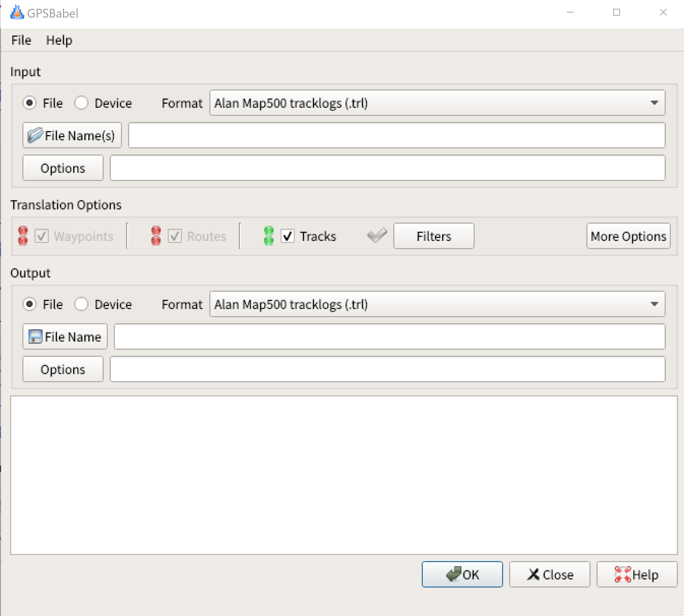Open the File menu
684x616 pixels.
21,40
